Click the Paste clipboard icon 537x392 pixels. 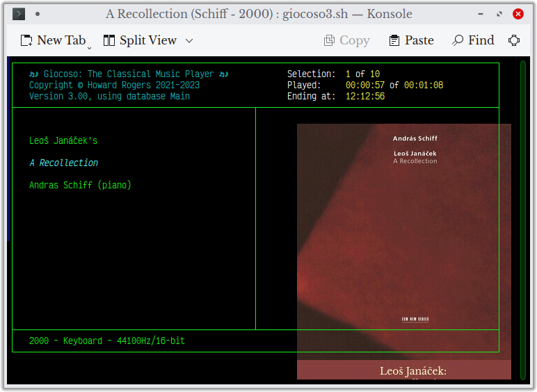pyautogui.click(x=395, y=40)
